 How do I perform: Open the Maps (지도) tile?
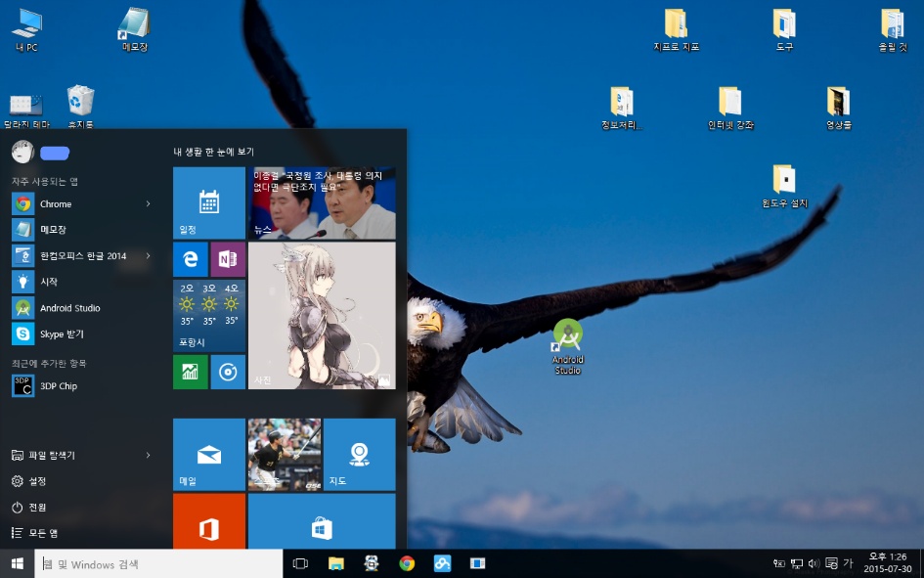(x=359, y=454)
